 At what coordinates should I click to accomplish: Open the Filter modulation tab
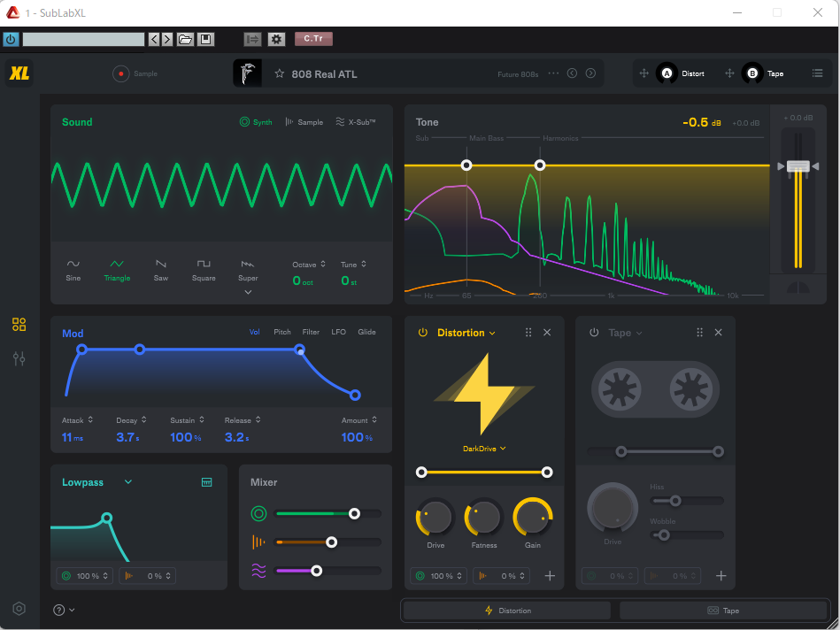(x=311, y=332)
